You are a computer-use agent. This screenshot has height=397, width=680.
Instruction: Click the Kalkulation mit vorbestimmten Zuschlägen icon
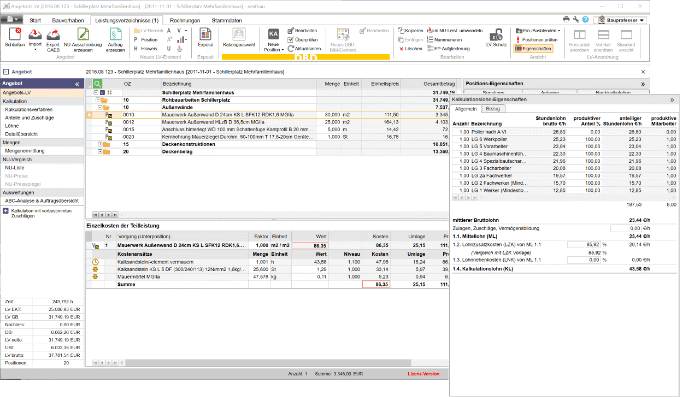coord(6,211)
